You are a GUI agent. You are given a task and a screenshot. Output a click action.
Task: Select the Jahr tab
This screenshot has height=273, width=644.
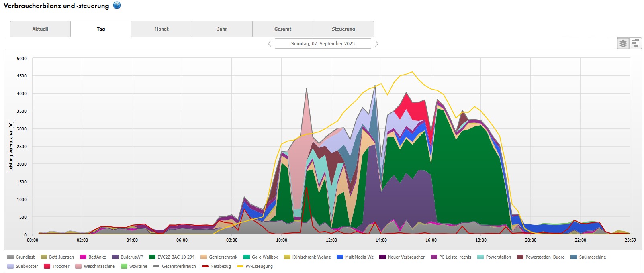[222, 29]
